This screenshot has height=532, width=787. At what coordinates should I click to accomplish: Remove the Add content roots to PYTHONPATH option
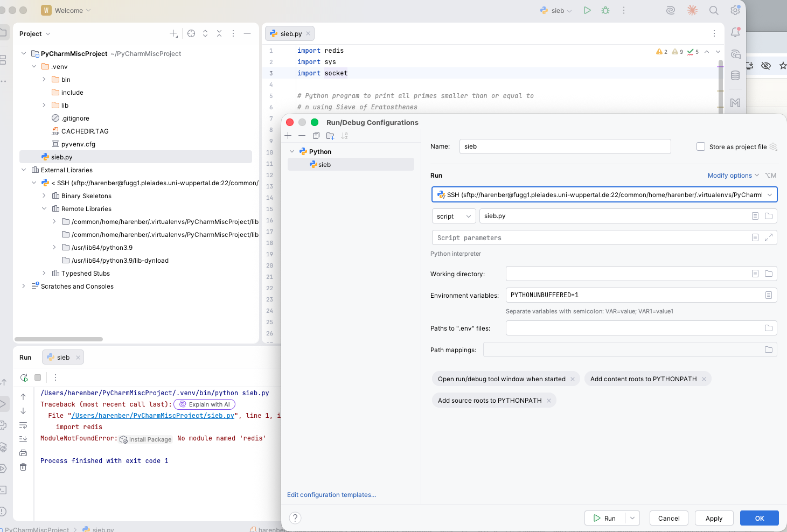click(704, 379)
